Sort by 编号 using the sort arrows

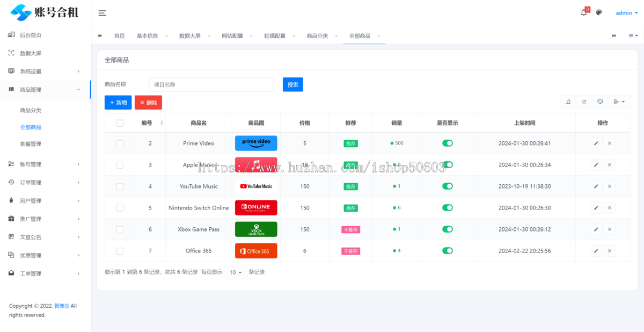[162, 123]
